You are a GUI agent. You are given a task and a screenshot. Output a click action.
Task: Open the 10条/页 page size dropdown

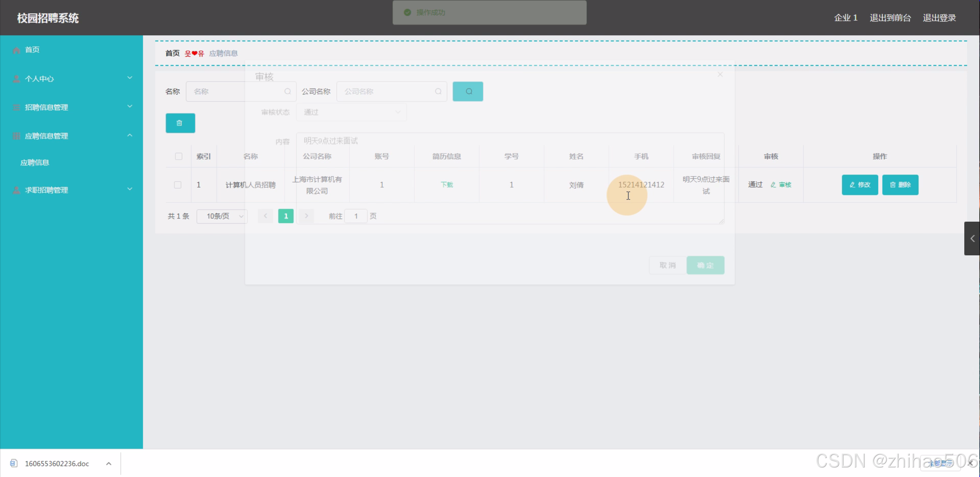point(222,216)
